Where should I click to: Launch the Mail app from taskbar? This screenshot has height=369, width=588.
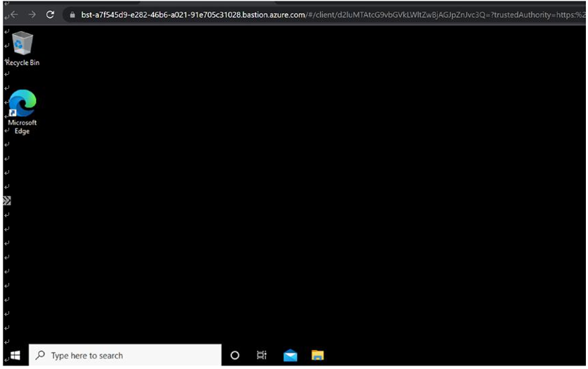coord(290,355)
